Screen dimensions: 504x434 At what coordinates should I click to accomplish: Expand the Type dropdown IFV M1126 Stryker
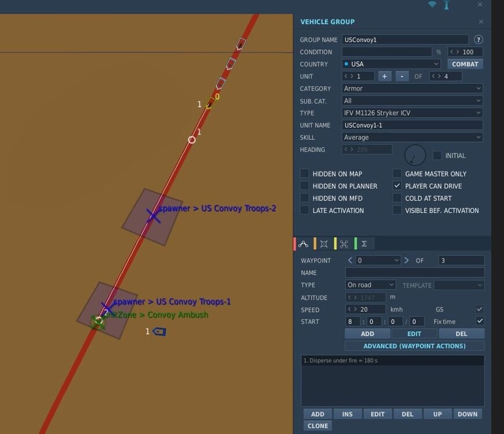412,113
